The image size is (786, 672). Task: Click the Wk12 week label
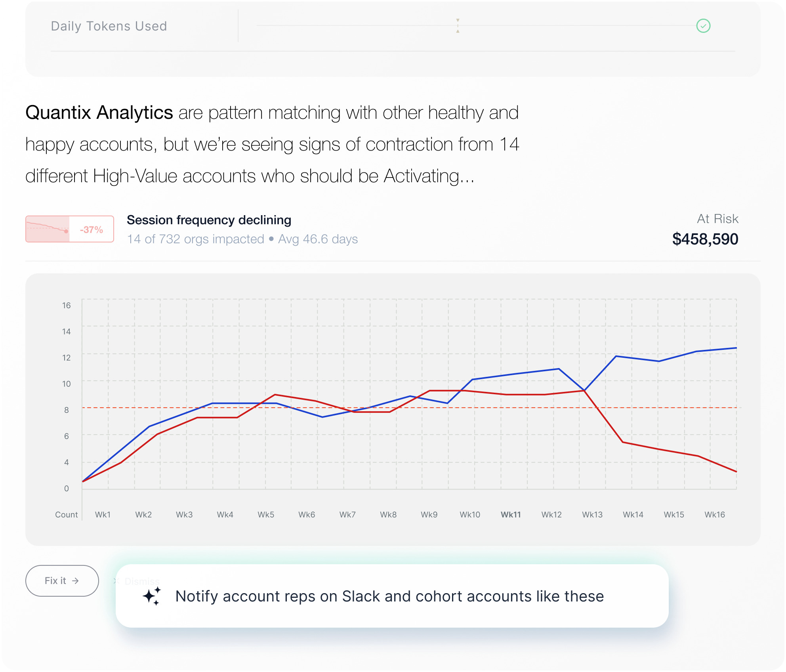551,515
